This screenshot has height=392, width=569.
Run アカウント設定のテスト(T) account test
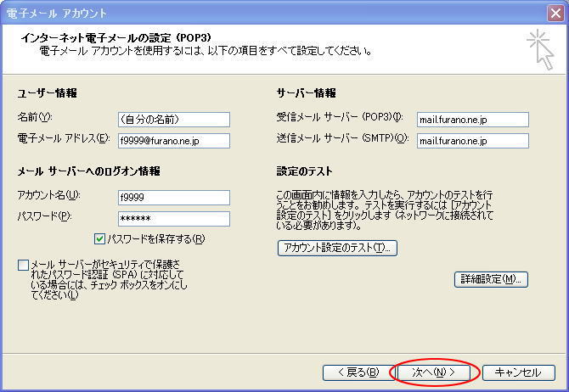[337, 248]
